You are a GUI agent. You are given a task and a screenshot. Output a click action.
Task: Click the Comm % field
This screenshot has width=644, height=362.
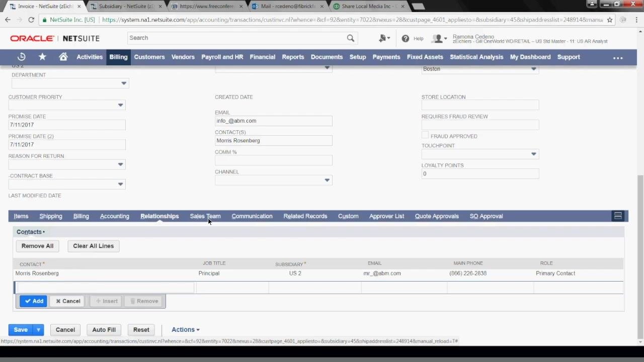click(273, 160)
